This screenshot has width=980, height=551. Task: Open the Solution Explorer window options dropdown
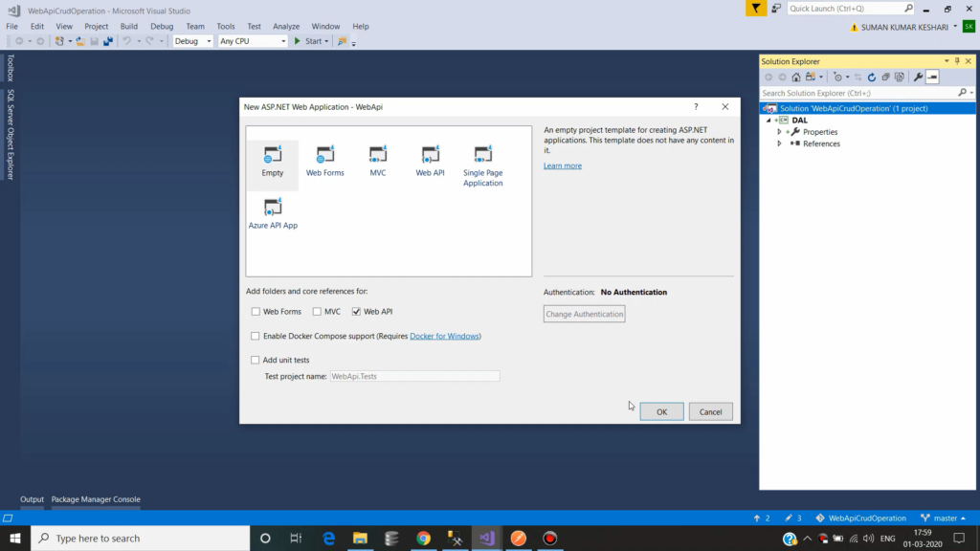(x=947, y=61)
